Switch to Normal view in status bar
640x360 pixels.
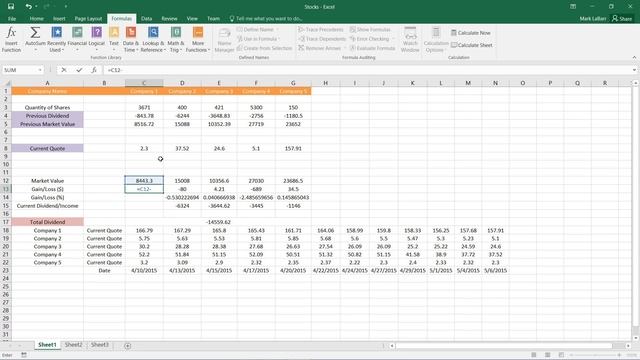(x=533, y=355)
